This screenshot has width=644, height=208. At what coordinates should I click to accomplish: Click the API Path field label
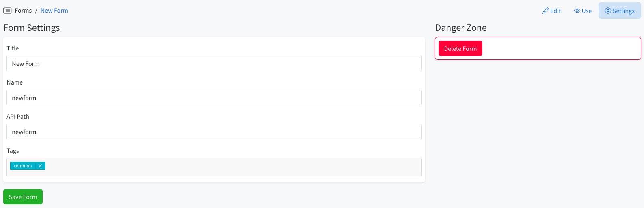pos(18,117)
